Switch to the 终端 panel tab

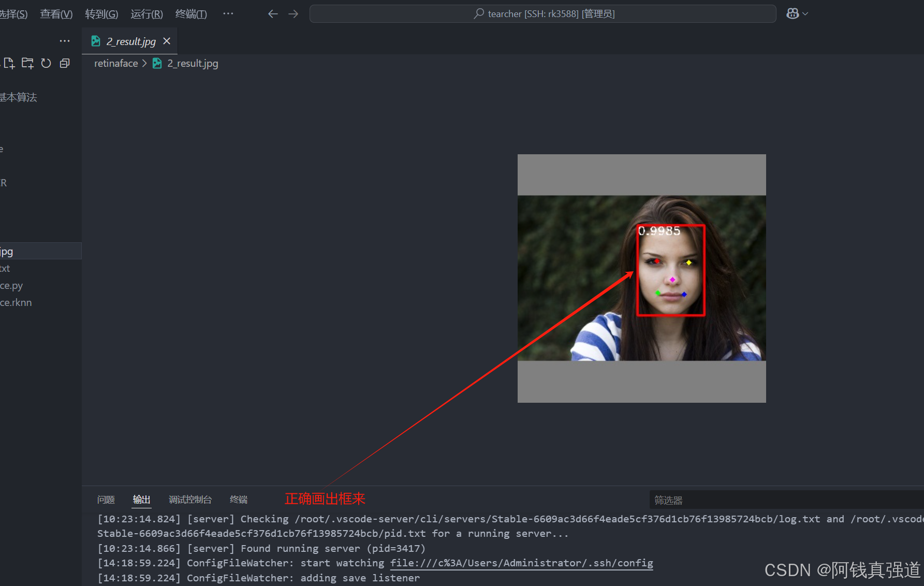(x=239, y=500)
